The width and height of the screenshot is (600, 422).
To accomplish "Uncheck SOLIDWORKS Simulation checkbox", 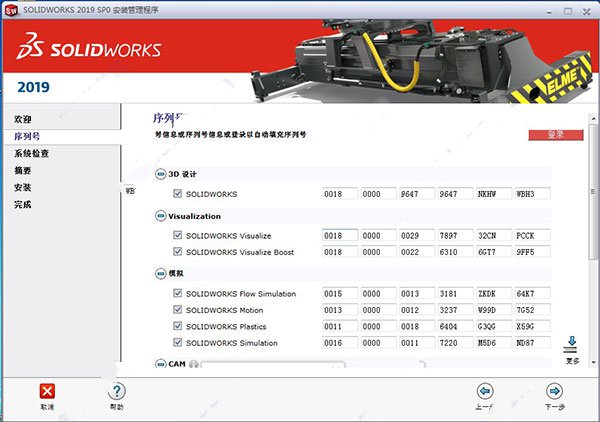I will click(x=177, y=342).
